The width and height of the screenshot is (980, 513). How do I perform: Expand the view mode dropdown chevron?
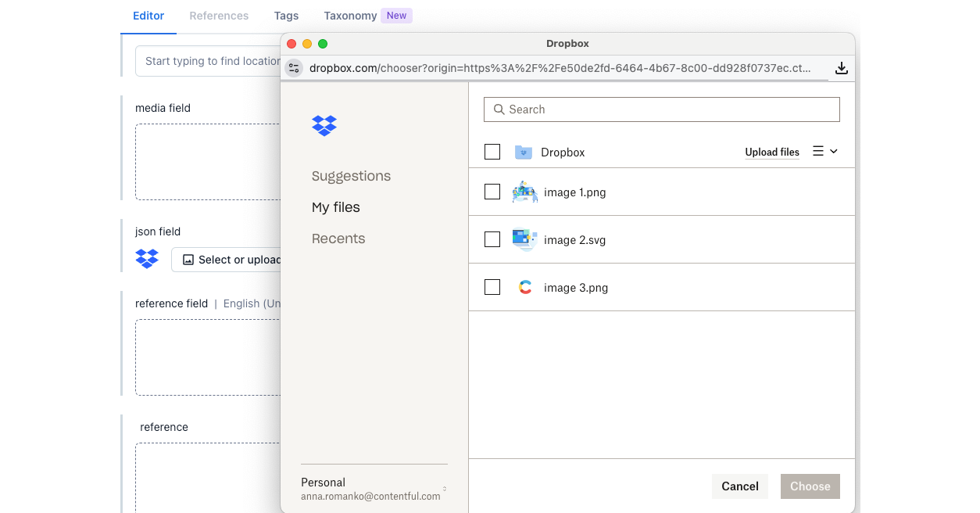click(833, 152)
